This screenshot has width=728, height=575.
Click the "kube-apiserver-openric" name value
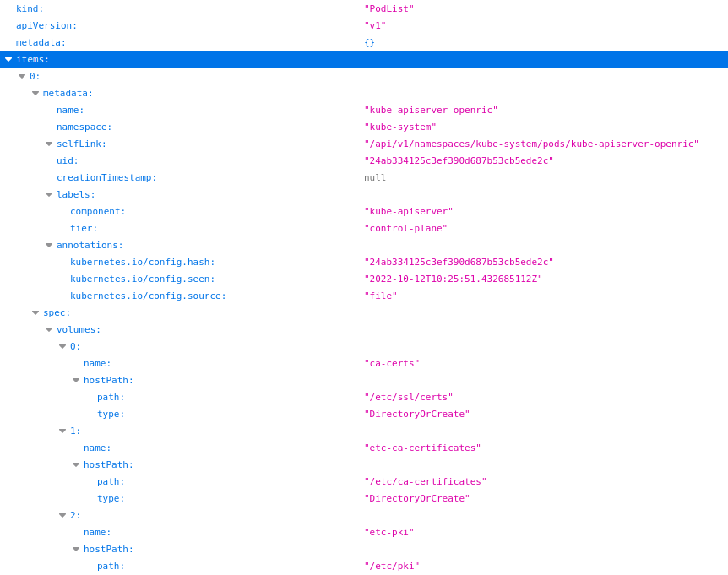431,110
